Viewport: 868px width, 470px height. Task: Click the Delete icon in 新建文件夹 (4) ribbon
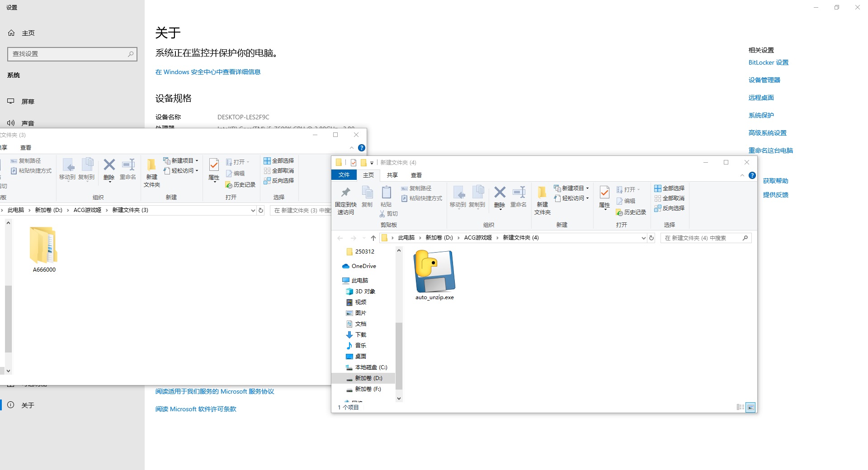499,193
